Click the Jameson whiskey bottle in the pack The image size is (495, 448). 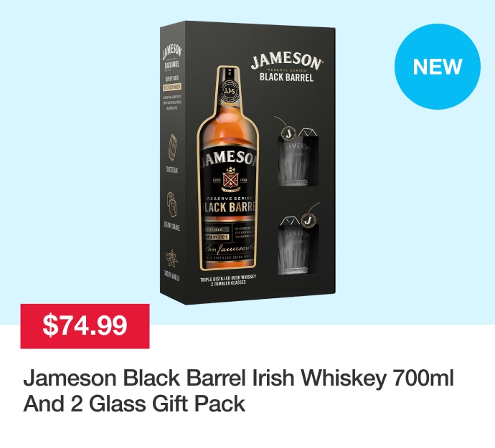[x=228, y=168]
